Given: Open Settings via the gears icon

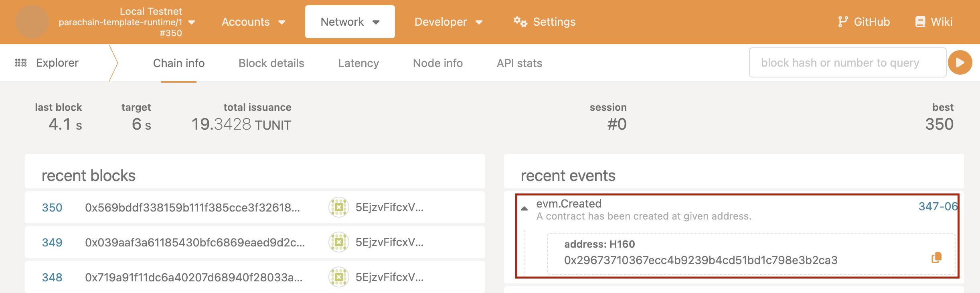Looking at the screenshot, I should tap(520, 22).
